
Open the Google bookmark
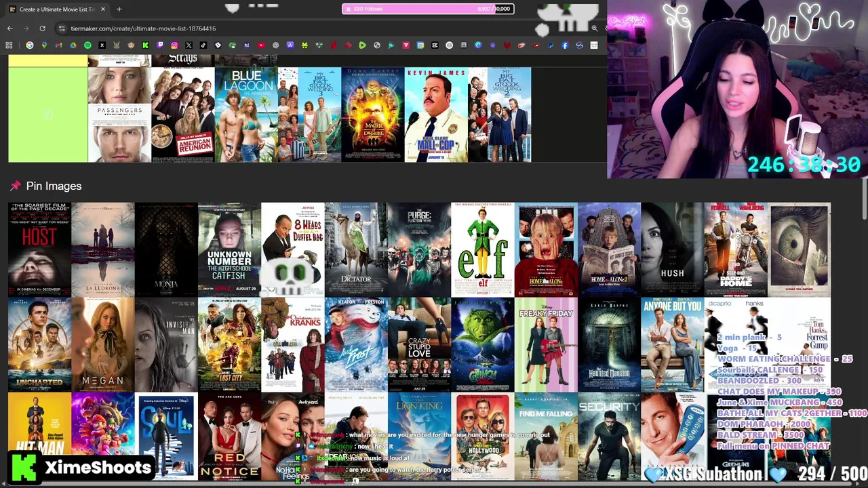30,45
